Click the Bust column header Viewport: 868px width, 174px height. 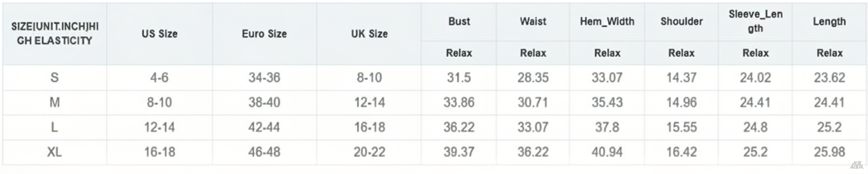pyautogui.click(x=459, y=21)
